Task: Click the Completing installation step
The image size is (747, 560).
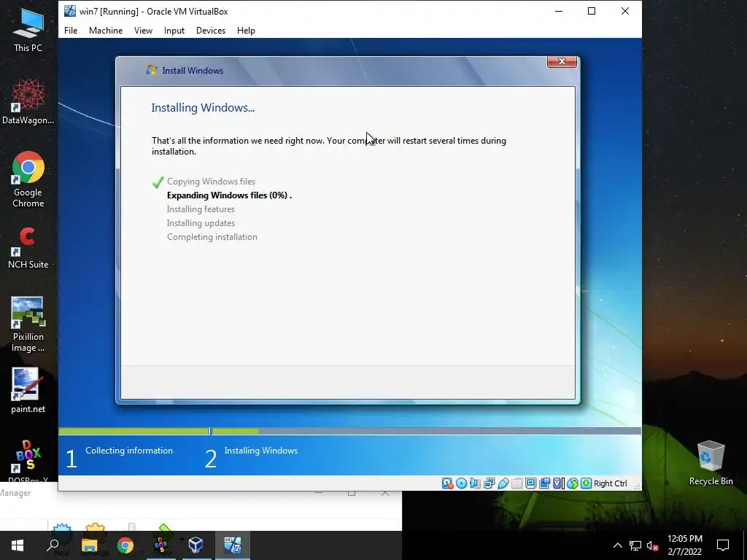Action: 212,237
